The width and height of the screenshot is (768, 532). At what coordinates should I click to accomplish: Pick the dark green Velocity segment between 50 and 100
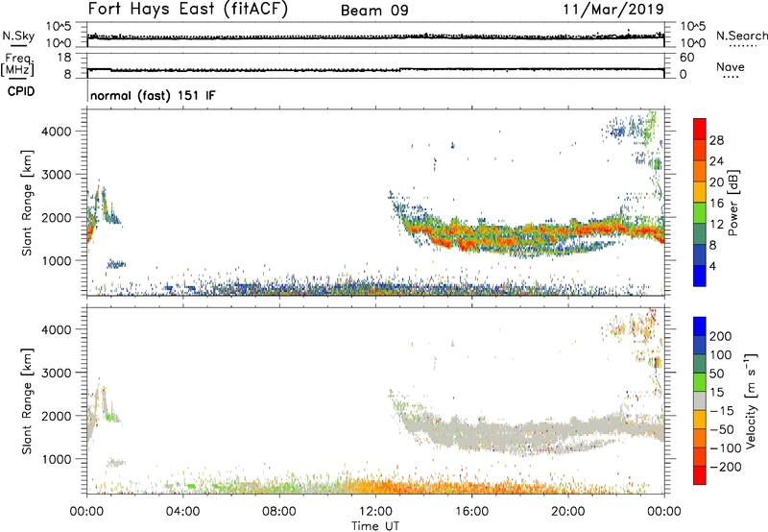point(700,364)
